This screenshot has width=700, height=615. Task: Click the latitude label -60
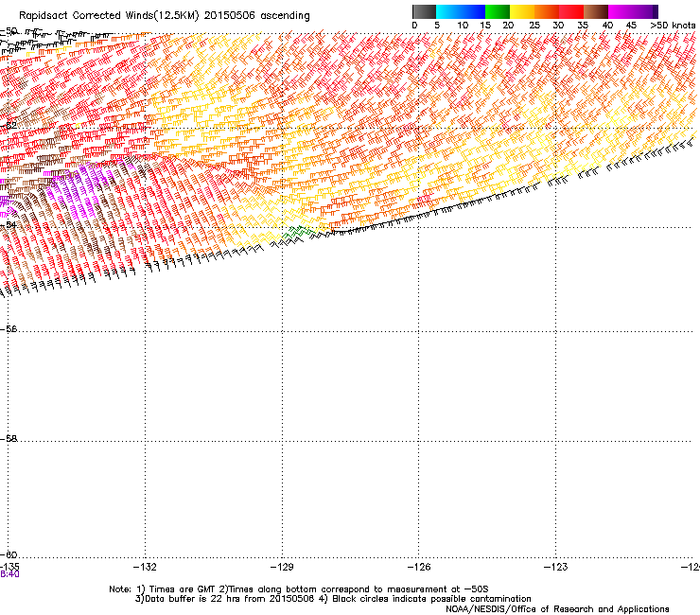point(9,554)
